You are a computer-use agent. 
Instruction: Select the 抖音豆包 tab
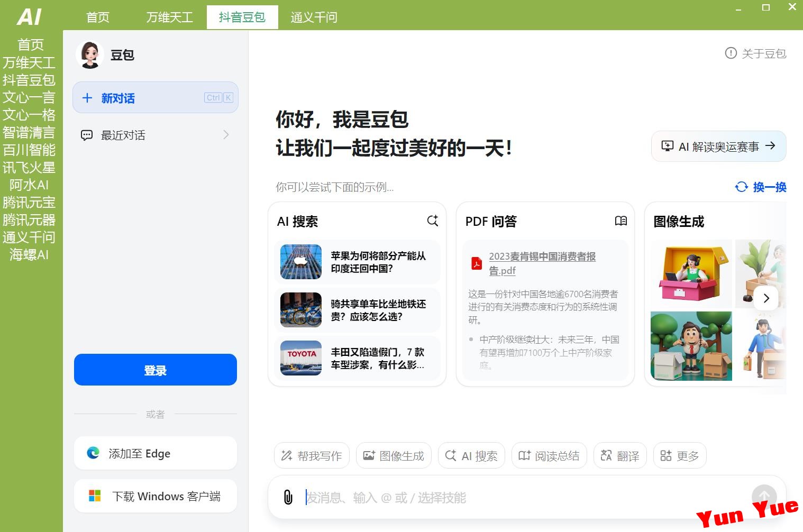tap(242, 17)
